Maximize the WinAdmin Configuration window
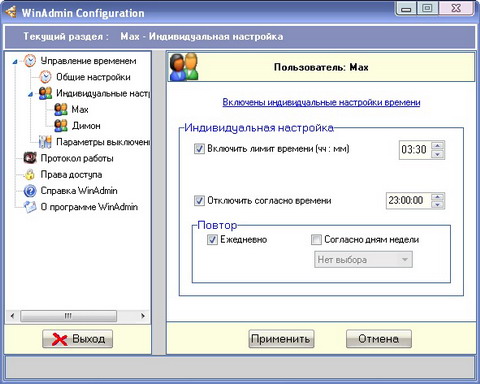 (x=427, y=9)
